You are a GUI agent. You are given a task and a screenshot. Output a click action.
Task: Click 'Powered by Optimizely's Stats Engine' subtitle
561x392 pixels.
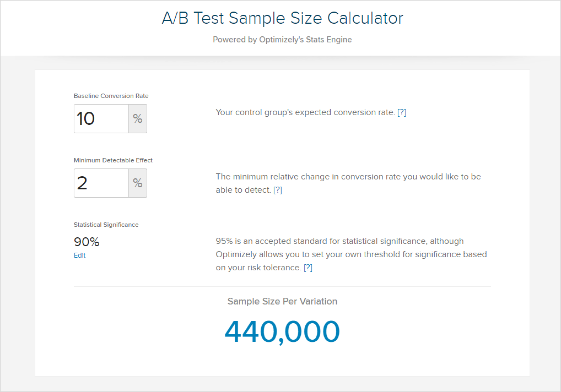point(282,40)
